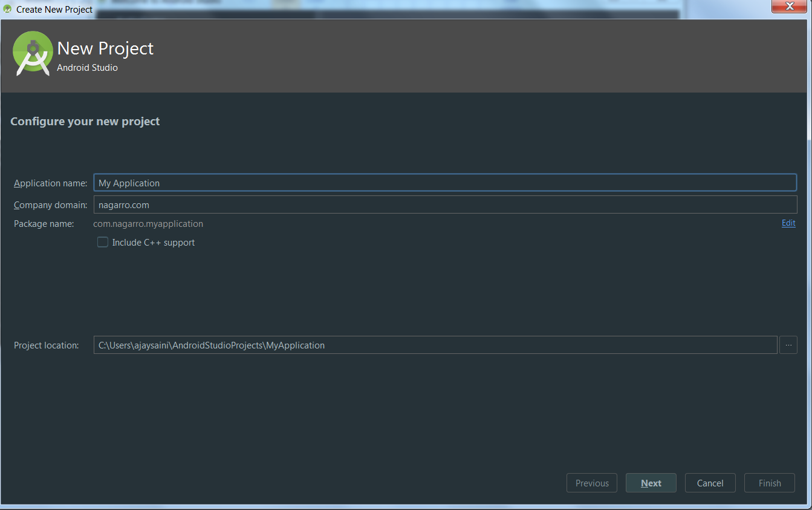Viewport: 812px width, 510px height.
Task: Click the Project location label
Action: [x=47, y=345]
